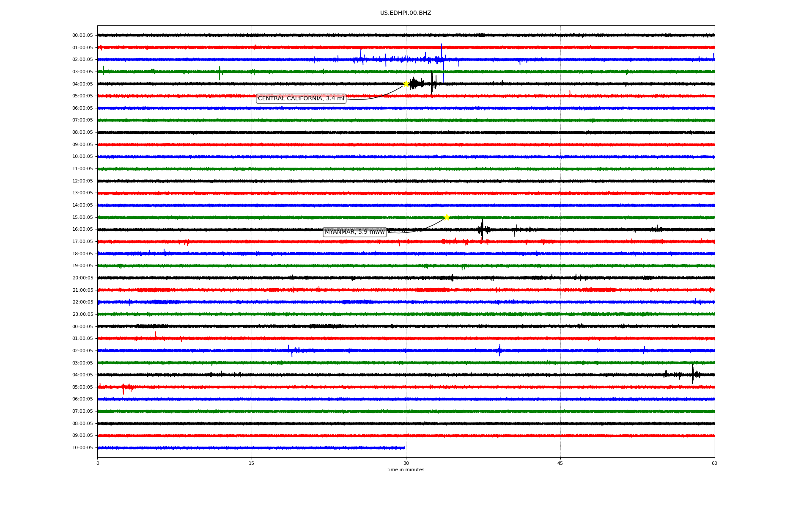Click the MYANMAR, 5.9 mww annotation box
This screenshot has width=812, height=508.
[x=354, y=232]
